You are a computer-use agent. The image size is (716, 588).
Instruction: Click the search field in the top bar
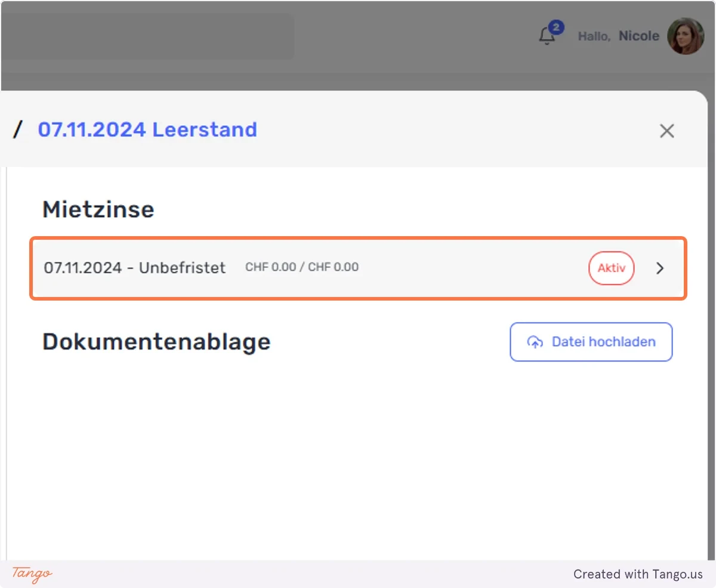pyautogui.click(x=147, y=36)
